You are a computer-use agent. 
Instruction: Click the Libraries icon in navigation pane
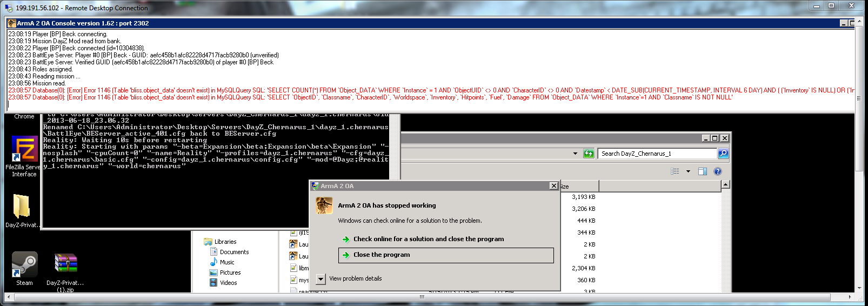point(208,242)
